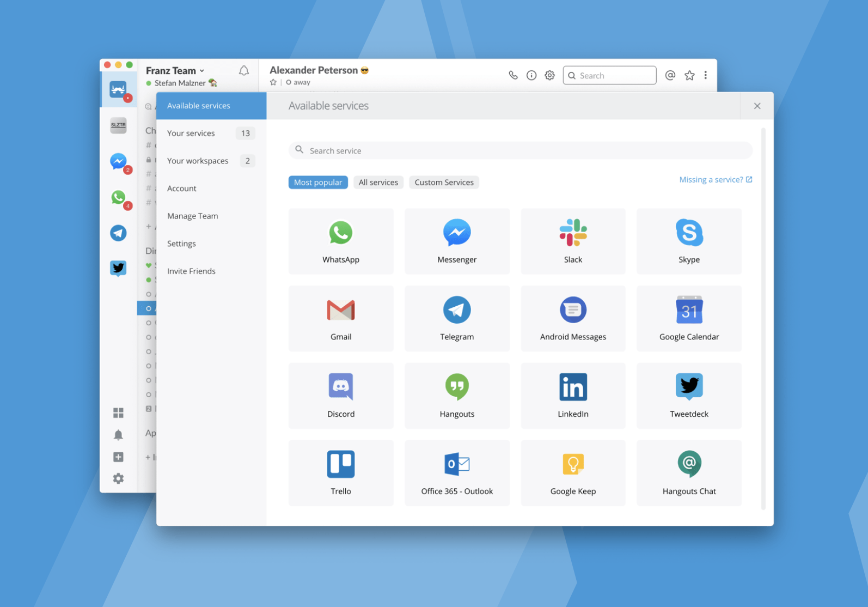Add the Messenger service
The width and height of the screenshot is (868, 607).
coord(457,241)
